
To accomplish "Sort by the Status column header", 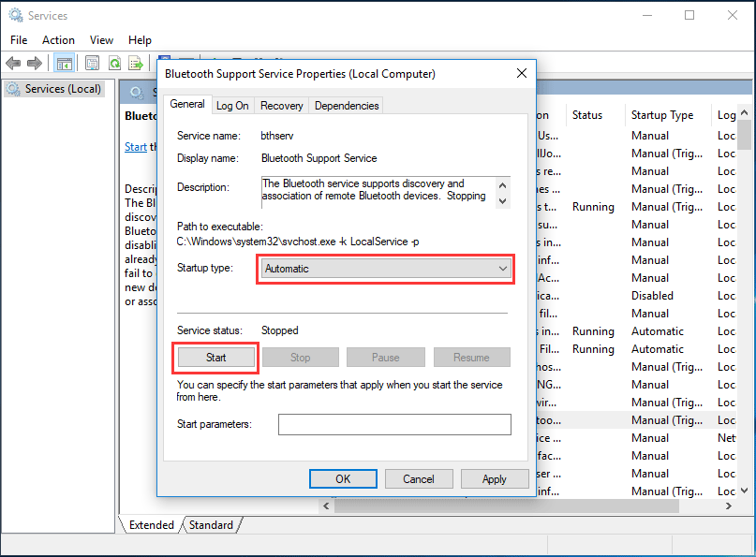I will click(x=586, y=115).
